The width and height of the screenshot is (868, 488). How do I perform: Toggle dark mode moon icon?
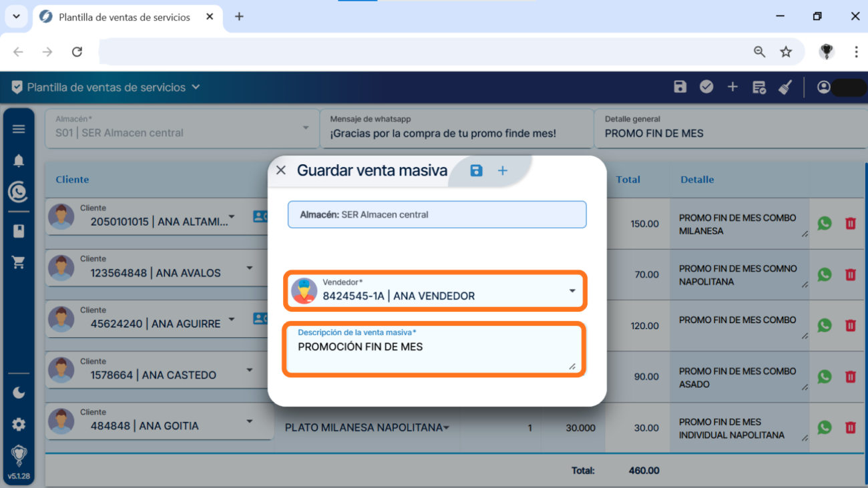point(19,393)
